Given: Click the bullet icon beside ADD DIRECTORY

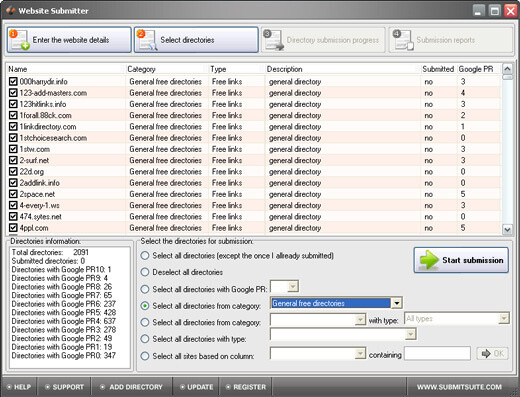Looking at the screenshot, I should point(103,387).
